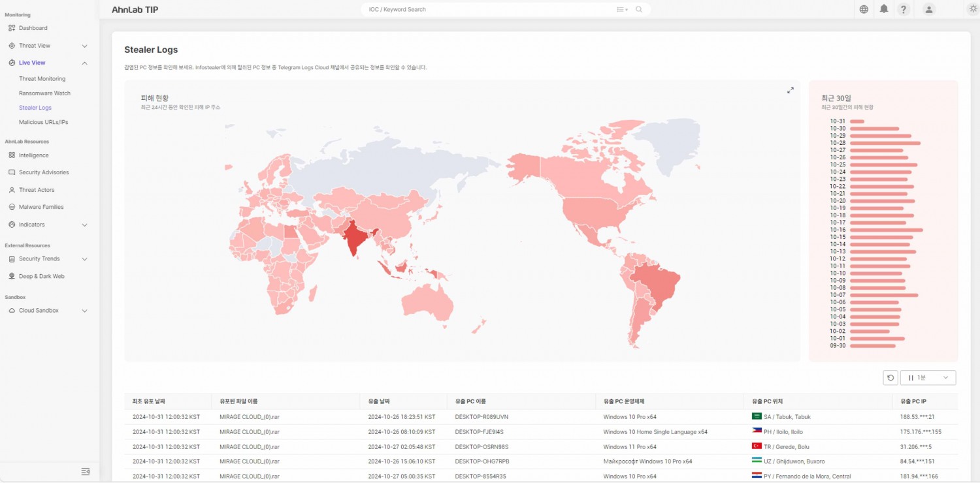Collapse the sidebar menu icon
The width and height of the screenshot is (980, 483).
85,471
